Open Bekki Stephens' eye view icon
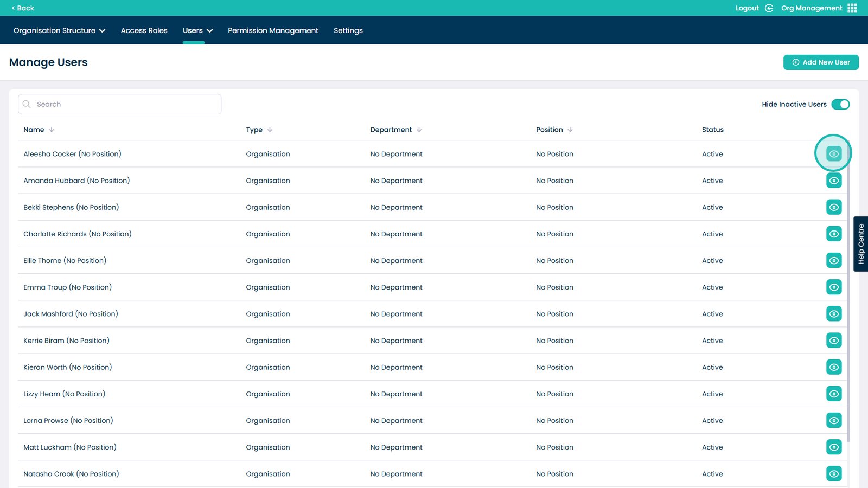This screenshot has height=488, width=868. [x=833, y=207]
